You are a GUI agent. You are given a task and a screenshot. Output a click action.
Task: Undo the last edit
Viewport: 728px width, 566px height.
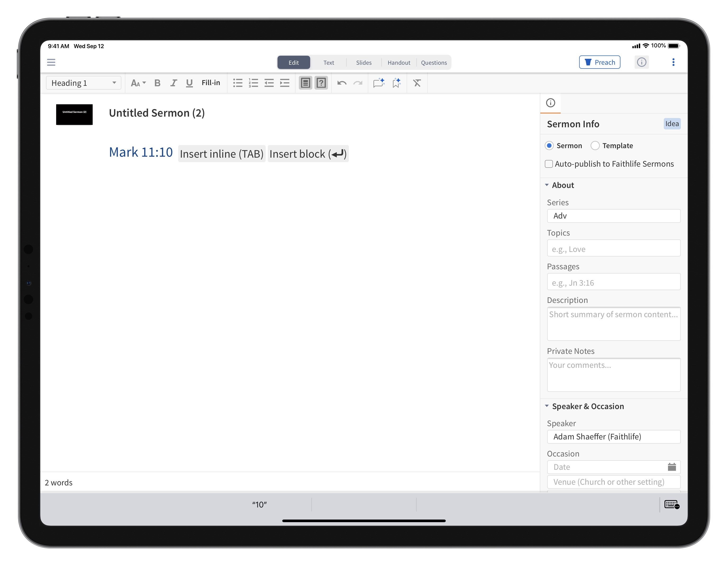(x=342, y=83)
